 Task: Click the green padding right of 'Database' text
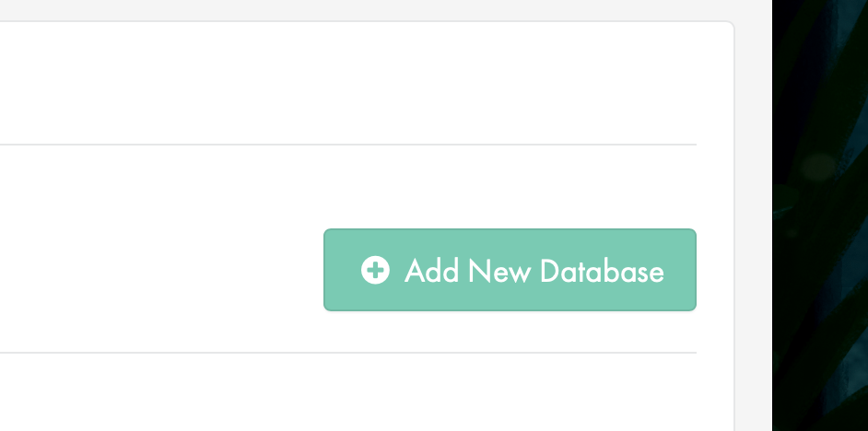coord(680,270)
